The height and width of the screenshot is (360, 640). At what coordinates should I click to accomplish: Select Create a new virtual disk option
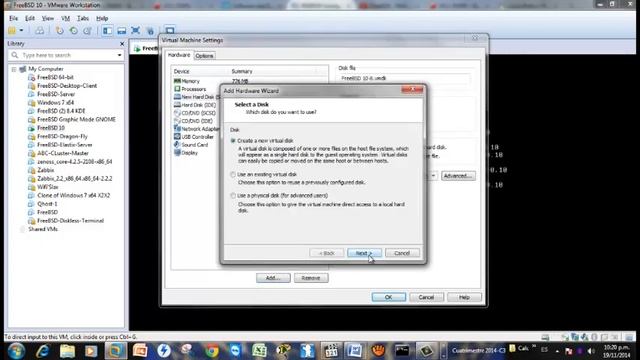point(233,140)
